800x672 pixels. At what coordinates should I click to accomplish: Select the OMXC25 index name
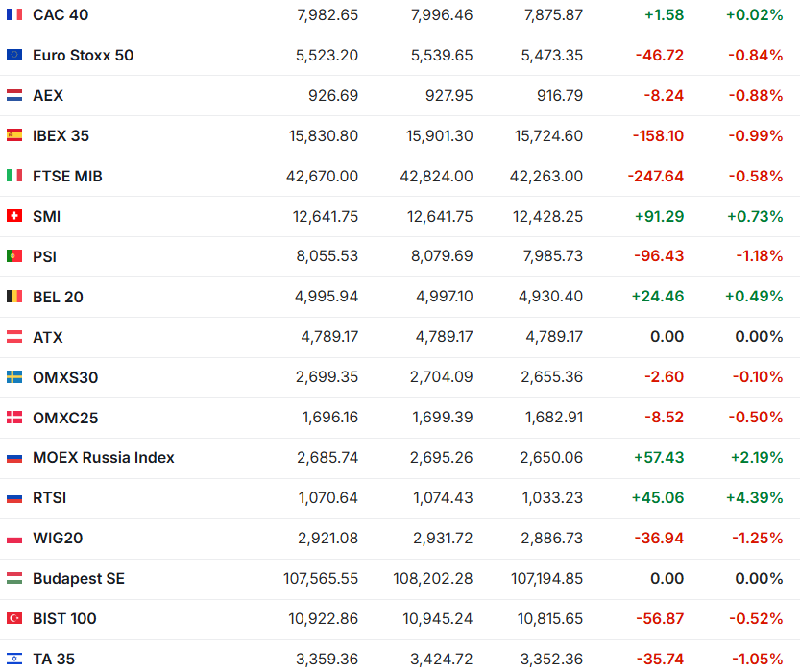point(65,419)
